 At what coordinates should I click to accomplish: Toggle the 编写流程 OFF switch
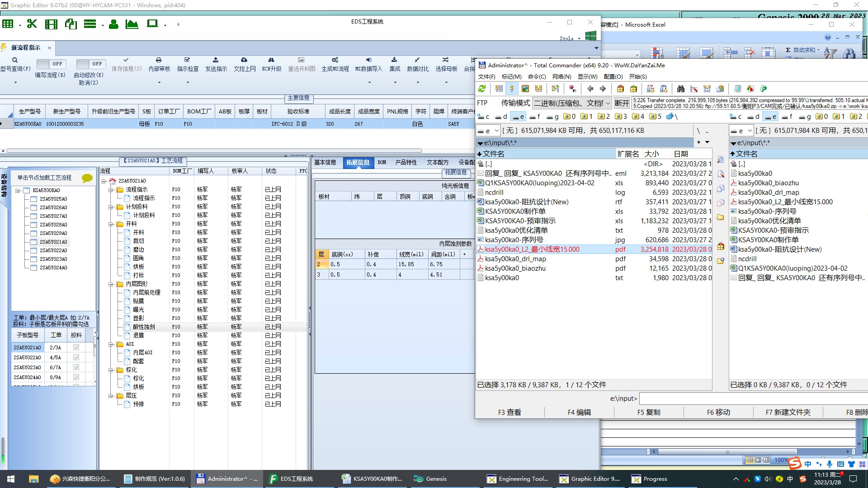click(x=51, y=64)
